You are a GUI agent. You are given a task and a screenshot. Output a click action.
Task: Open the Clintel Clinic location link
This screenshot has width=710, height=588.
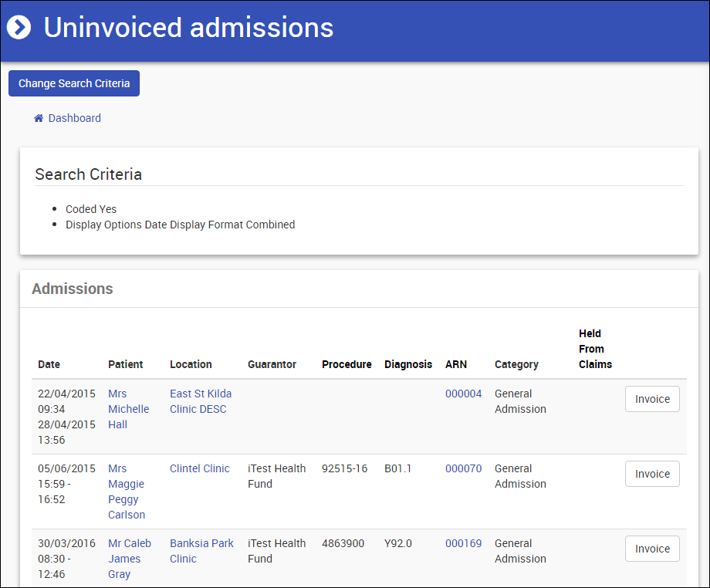pos(200,468)
